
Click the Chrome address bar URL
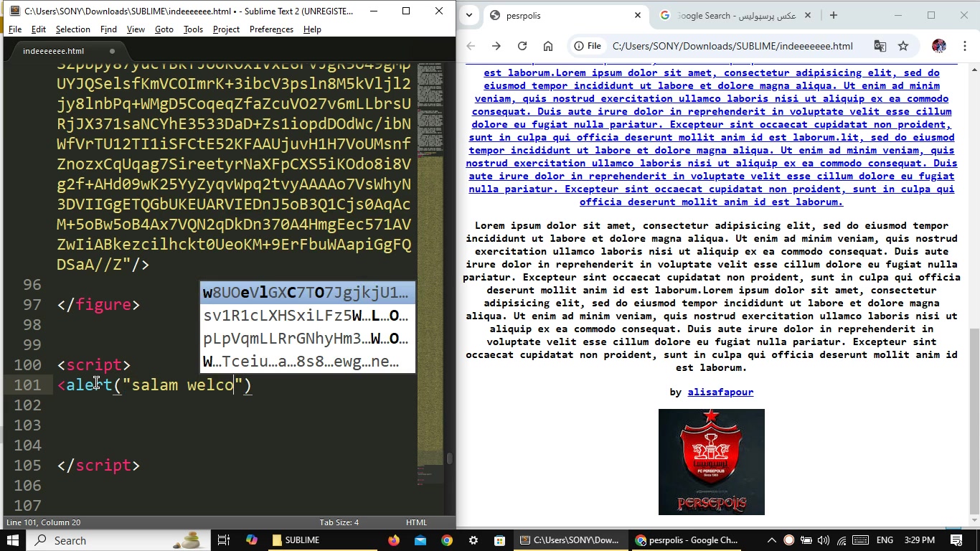click(732, 46)
